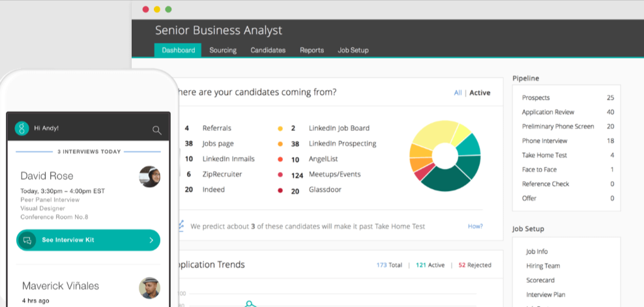Click the orange LinkedIn Prospecting legend dot

tap(280, 144)
